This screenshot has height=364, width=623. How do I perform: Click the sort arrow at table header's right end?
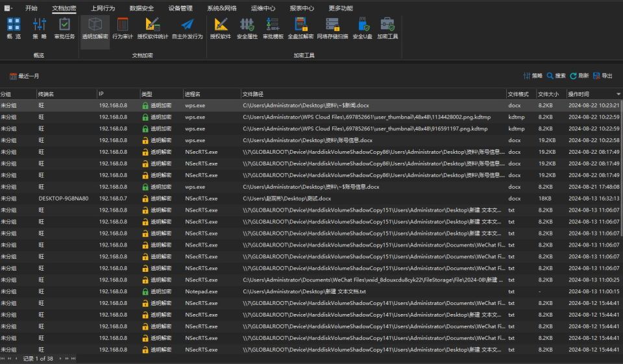(618, 94)
